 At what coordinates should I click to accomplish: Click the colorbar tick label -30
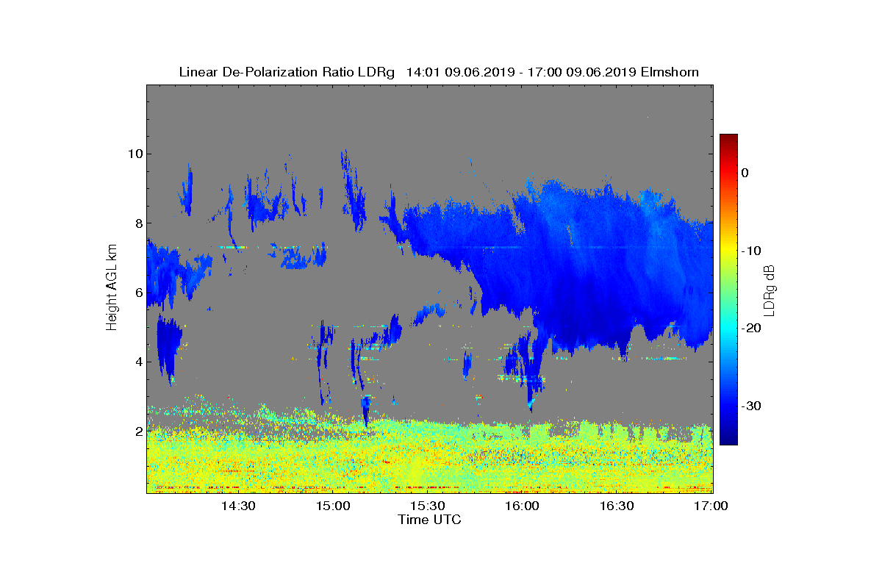tap(750, 406)
